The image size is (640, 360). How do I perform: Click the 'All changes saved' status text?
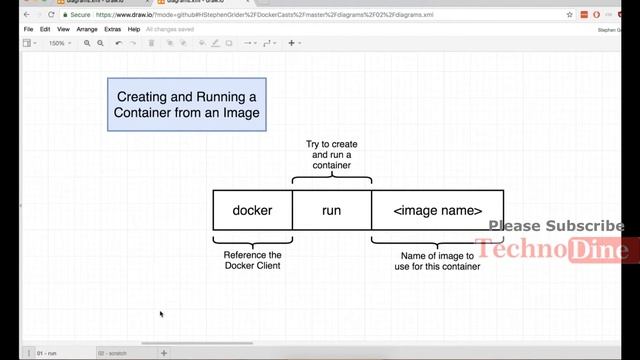pos(170,29)
